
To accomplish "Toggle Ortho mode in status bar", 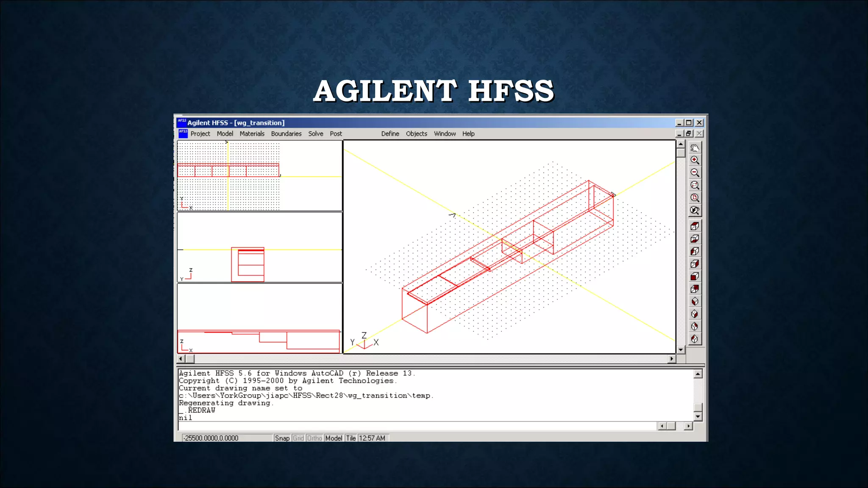I will point(314,438).
